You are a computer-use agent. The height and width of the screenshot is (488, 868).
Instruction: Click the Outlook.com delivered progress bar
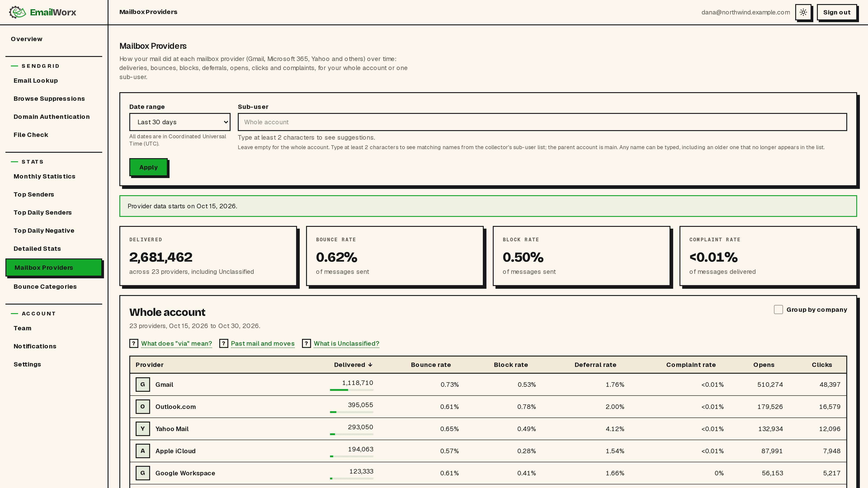coord(351,412)
